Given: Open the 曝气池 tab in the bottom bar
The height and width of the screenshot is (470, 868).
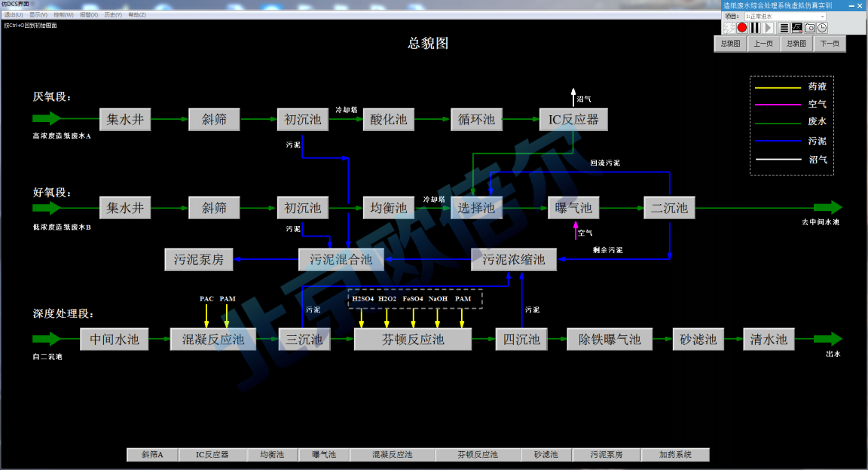Looking at the screenshot, I should click(324, 454).
